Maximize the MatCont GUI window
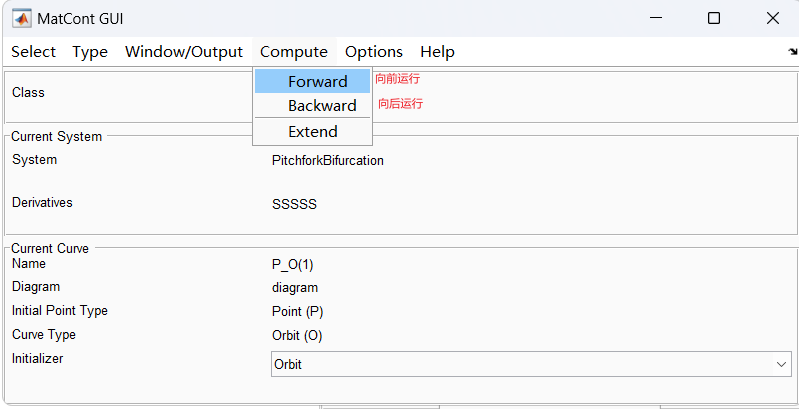The width and height of the screenshot is (799, 409). pyautogui.click(x=714, y=18)
